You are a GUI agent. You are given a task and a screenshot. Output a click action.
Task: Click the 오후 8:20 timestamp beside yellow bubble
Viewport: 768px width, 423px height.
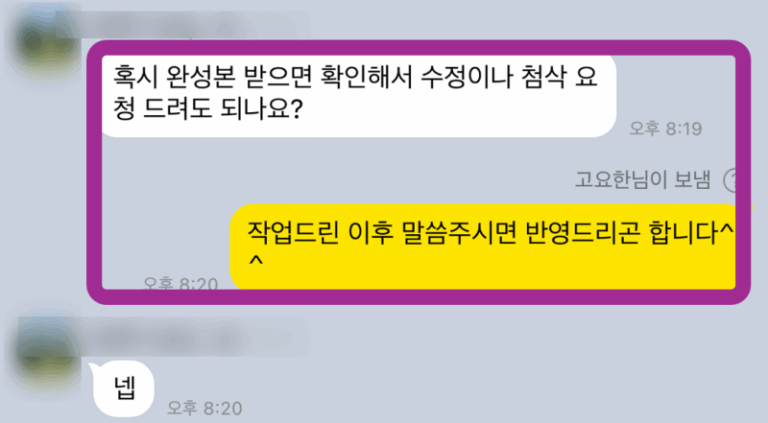pyautogui.click(x=181, y=283)
